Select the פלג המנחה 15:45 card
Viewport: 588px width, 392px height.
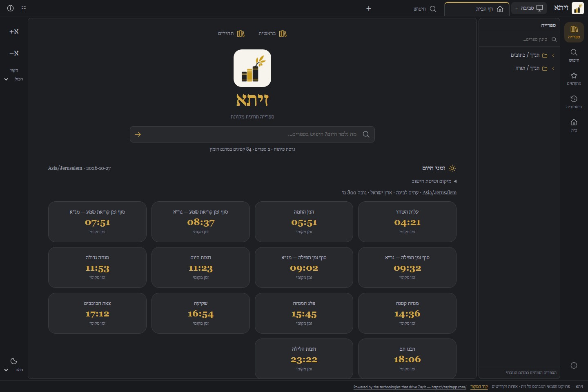(x=304, y=313)
